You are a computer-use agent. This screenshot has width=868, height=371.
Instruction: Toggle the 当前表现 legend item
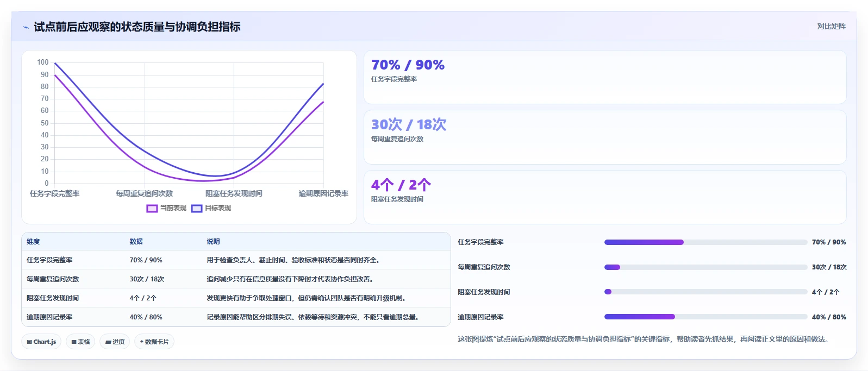point(166,208)
